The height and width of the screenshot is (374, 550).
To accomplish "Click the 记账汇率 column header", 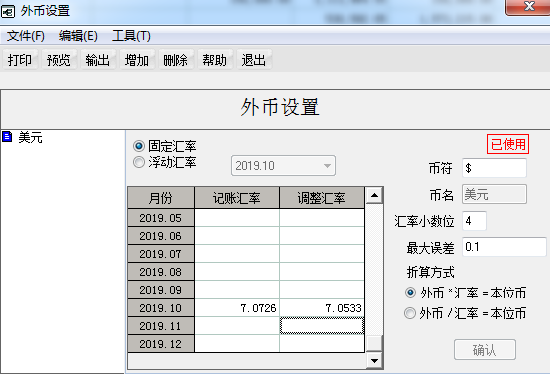I will click(237, 198).
